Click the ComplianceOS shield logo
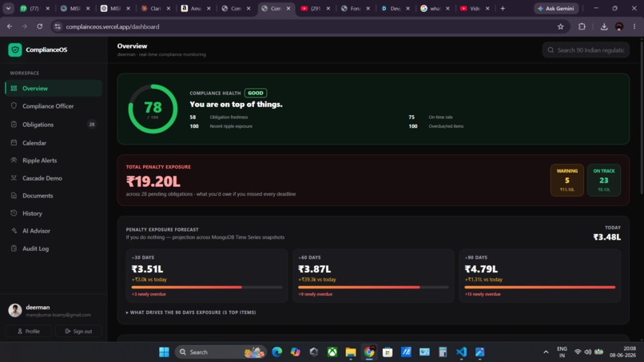644x362 pixels. point(15,50)
